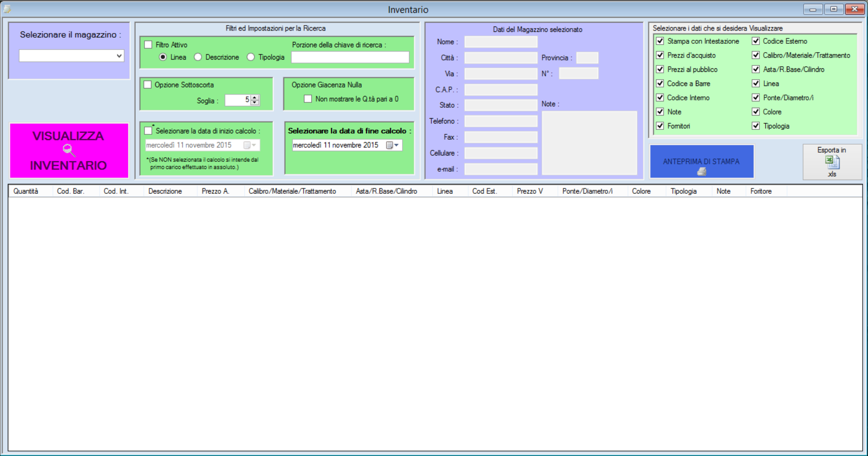Uncheck Asta/R.Base/Cilindro option
Screen dimensions: 868x456
pos(756,69)
